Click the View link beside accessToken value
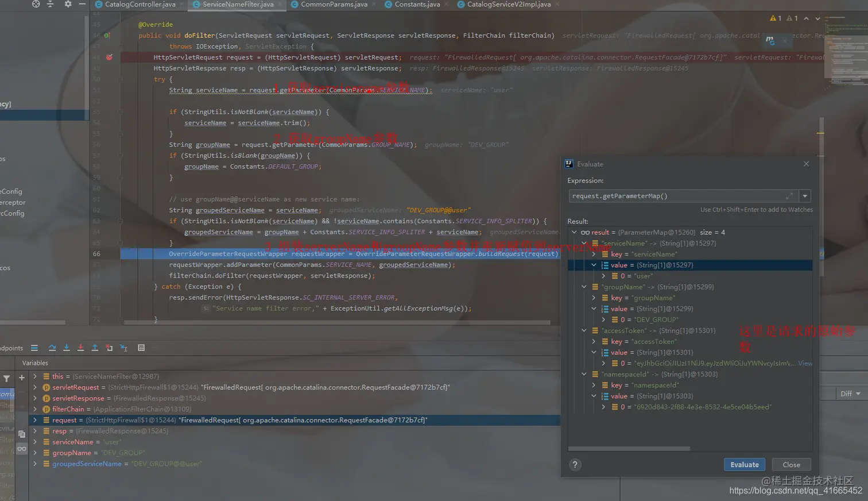 coord(805,363)
